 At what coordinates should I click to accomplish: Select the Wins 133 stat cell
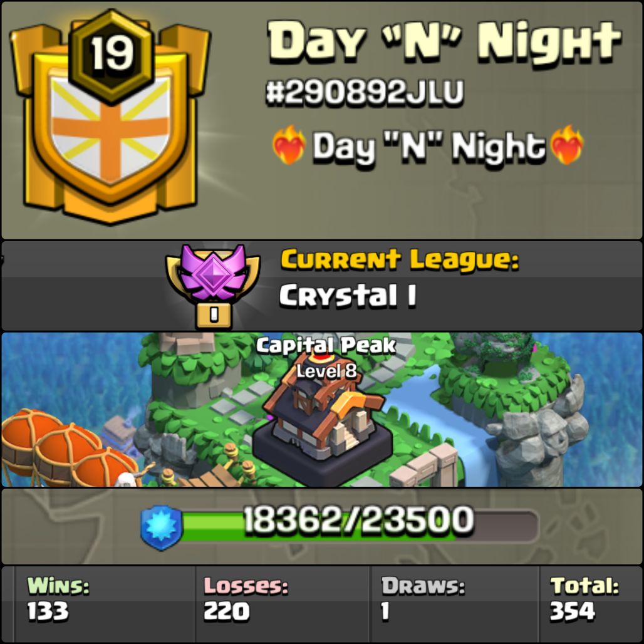(x=105, y=605)
